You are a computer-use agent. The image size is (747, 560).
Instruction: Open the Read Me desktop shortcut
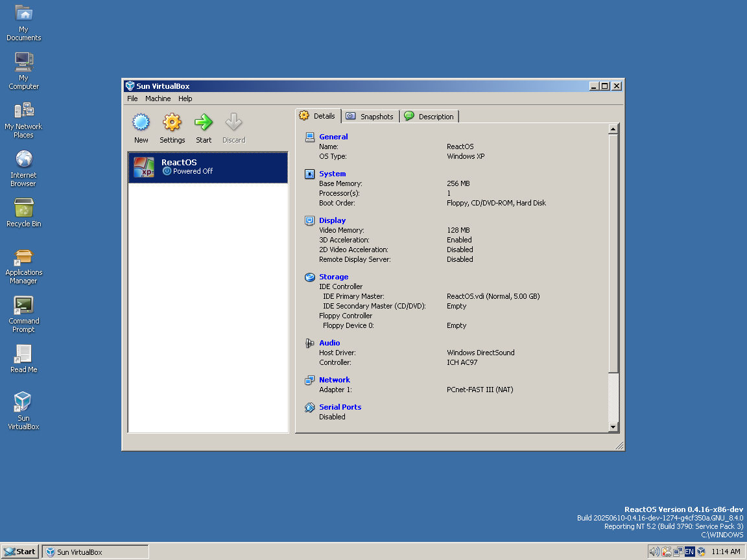tap(24, 354)
